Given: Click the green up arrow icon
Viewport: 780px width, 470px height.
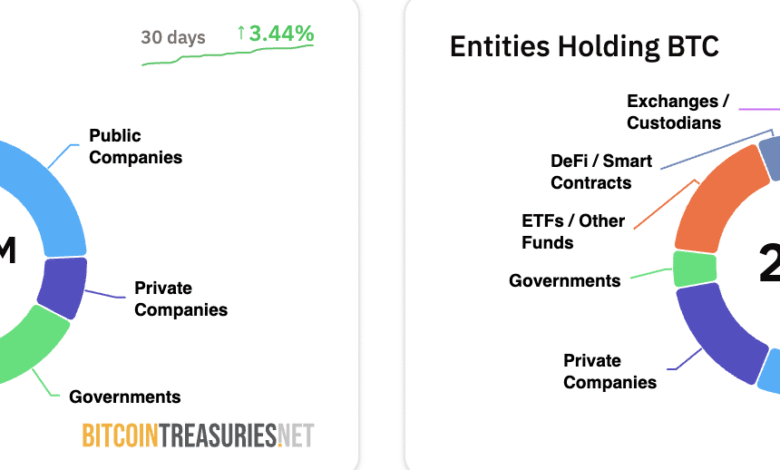Looking at the screenshot, I should [x=241, y=32].
